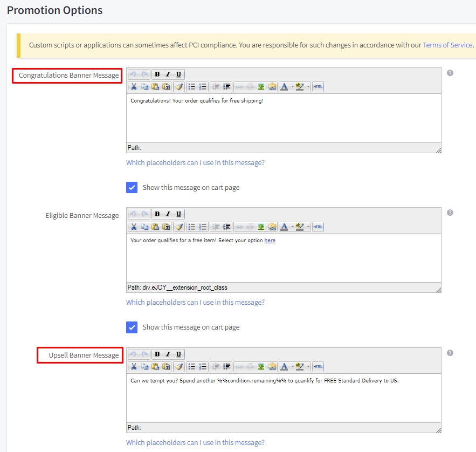
Task: Click cleanup brush icon in Upsell editor
Action: [x=179, y=367]
